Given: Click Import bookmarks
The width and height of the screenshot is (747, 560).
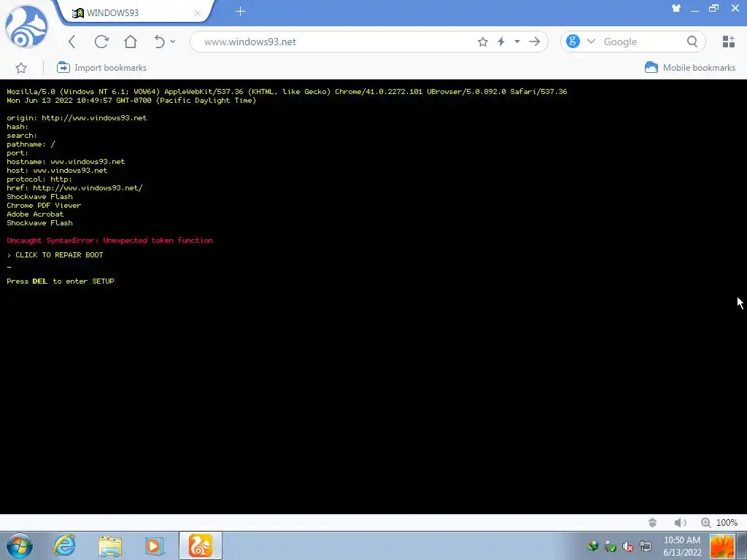Looking at the screenshot, I should [x=101, y=68].
